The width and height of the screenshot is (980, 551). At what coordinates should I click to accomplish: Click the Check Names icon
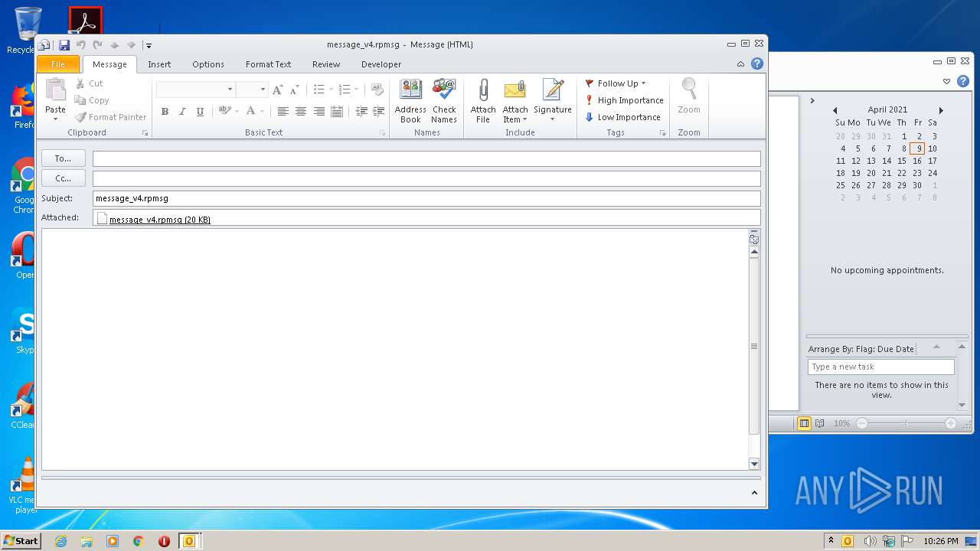click(444, 101)
